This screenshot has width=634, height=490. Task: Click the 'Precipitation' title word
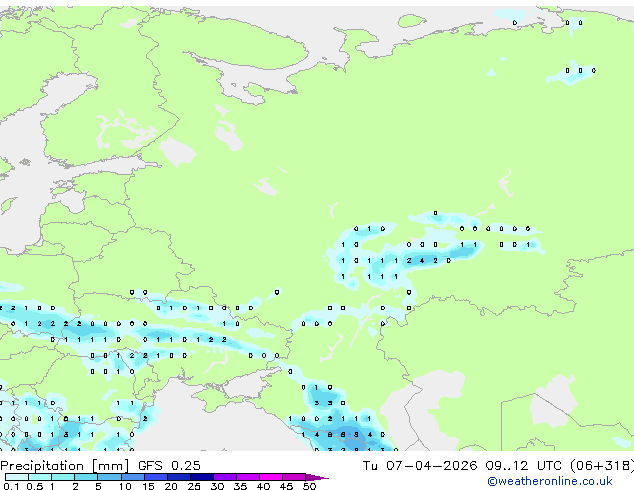coord(42,466)
